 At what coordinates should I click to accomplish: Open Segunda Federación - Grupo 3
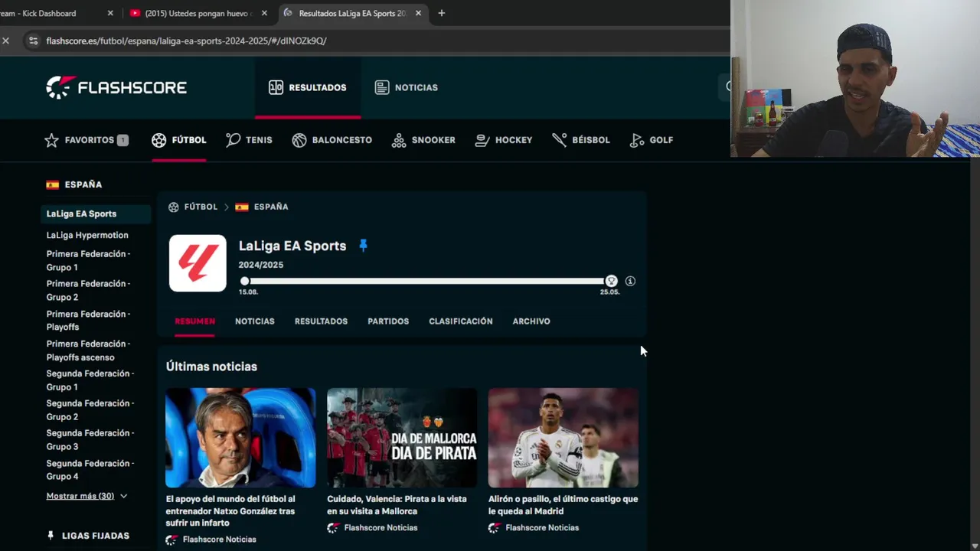[x=90, y=440]
